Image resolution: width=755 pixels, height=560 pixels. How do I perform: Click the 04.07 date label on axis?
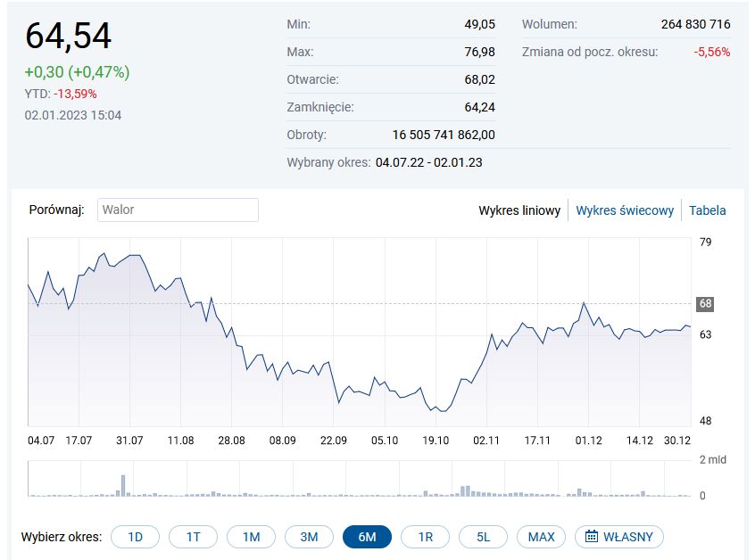(x=41, y=440)
